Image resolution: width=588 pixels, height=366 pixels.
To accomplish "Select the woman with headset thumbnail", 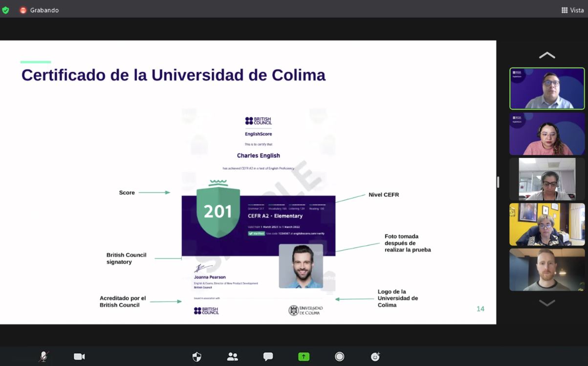I will (x=547, y=134).
